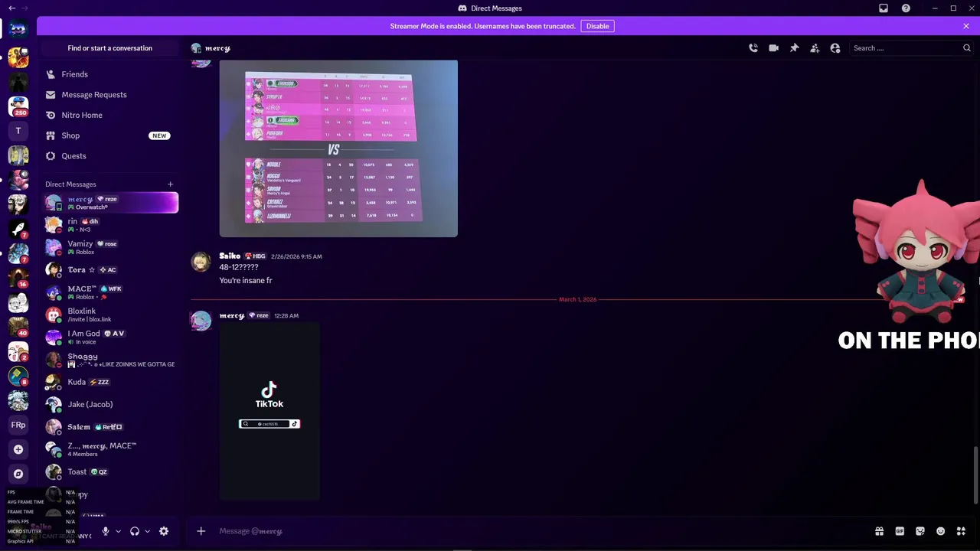Open DM with Toast

pos(110,471)
